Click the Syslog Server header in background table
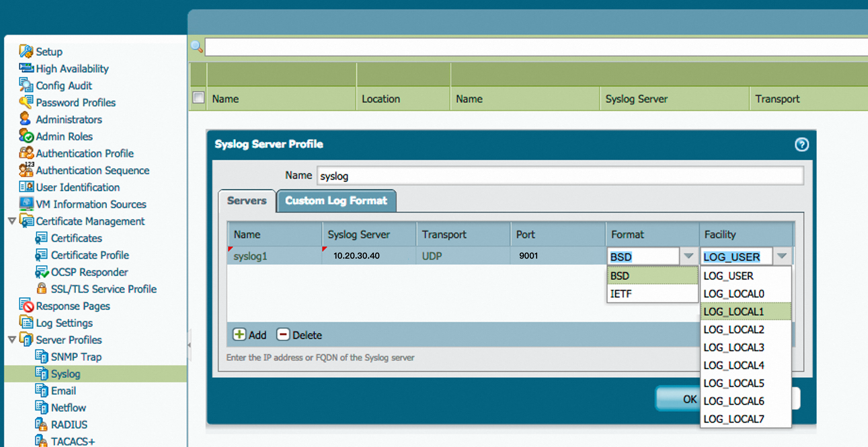The image size is (868, 447). 675,98
